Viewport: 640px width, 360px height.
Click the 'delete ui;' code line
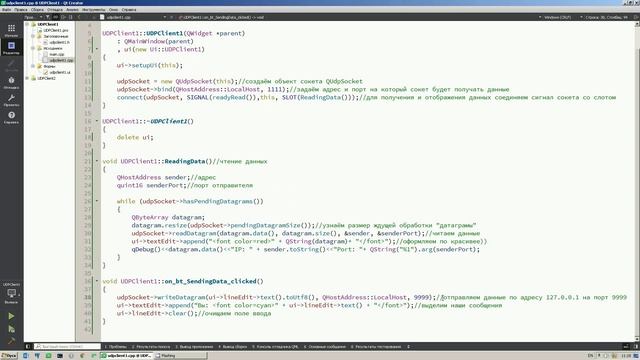tap(135, 137)
